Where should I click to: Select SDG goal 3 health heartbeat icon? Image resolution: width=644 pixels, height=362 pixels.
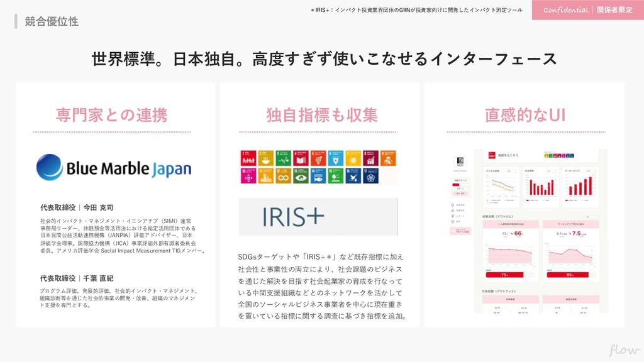click(283, 158)
